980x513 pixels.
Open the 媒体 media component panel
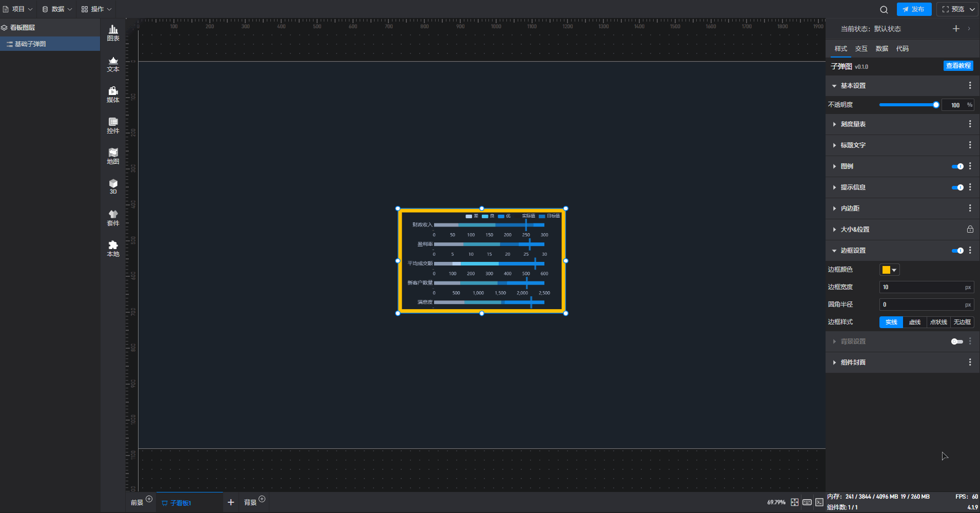coord(113,94)
